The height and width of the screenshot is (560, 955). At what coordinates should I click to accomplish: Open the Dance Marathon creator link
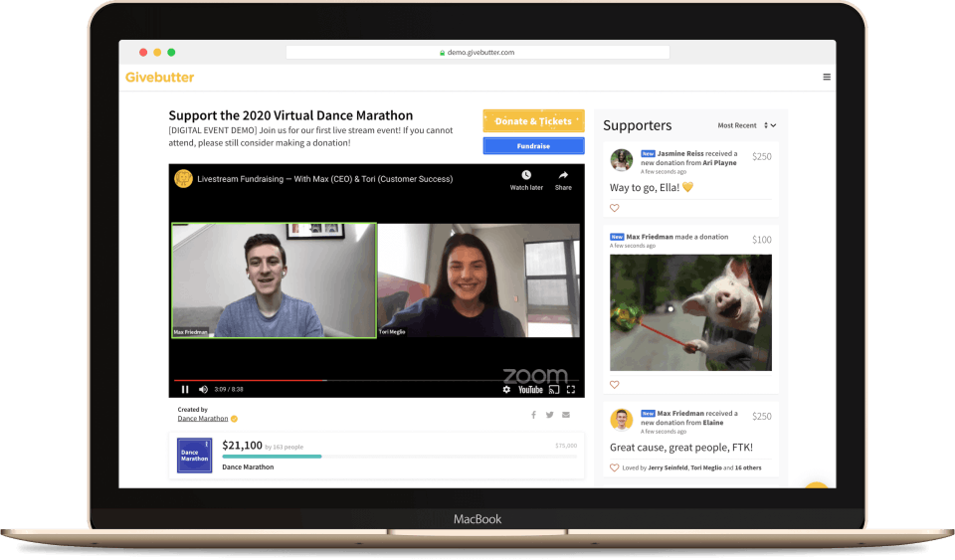[x=203, y=419]
